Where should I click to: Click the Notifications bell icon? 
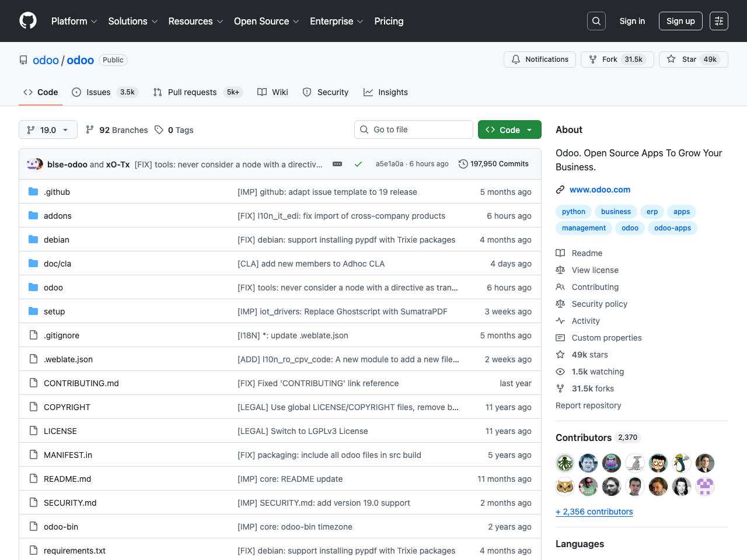tap(516, 59)
